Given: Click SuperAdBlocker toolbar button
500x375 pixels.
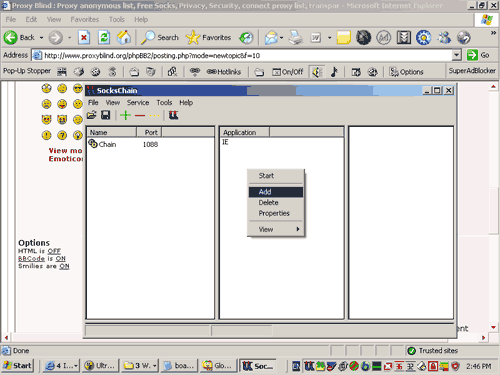Looking at the screenshot, I should pyautogui.click(x=472, y=71).
